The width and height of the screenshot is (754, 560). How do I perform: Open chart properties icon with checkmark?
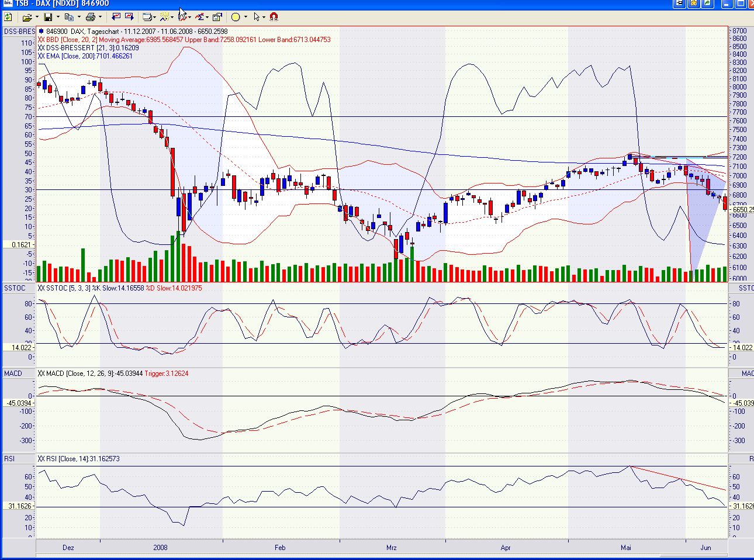pyautogui.click(x=217, y=18)
